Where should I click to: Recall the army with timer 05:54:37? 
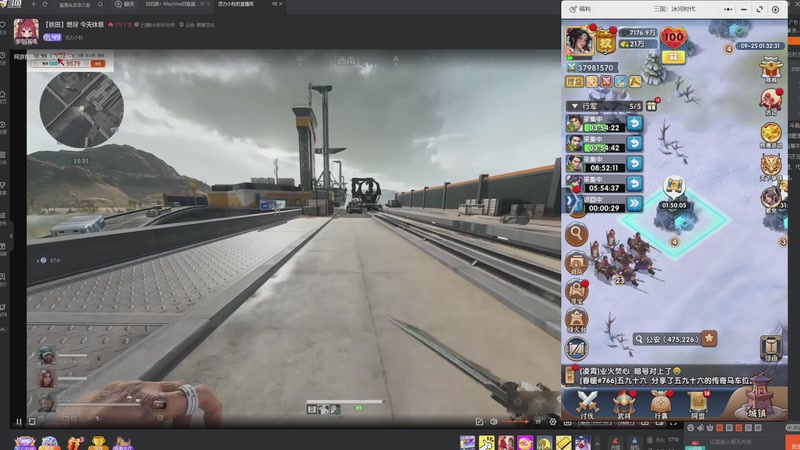click(634, 183)
